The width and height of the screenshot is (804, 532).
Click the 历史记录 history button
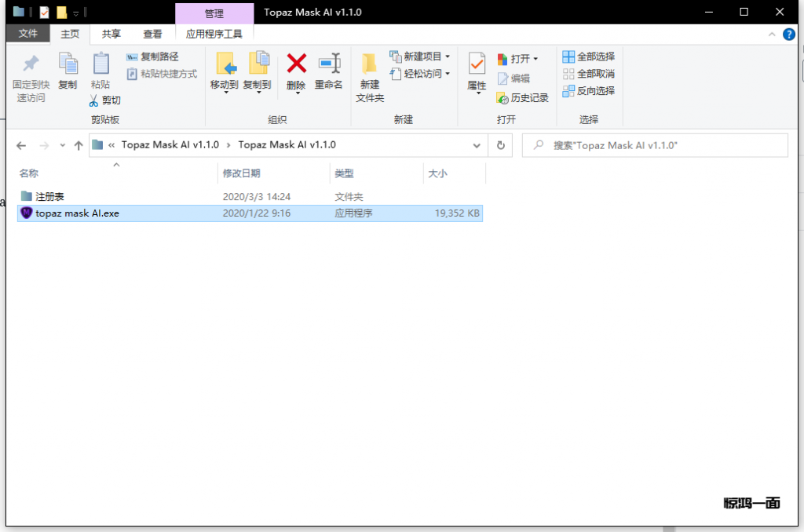click(x=523, y=98)
